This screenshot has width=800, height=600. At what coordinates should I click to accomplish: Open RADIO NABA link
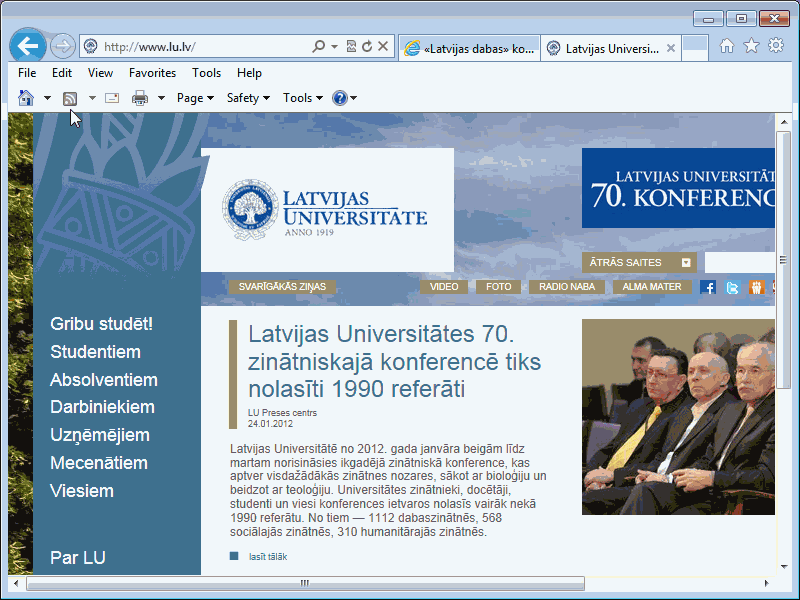(567, 287)
